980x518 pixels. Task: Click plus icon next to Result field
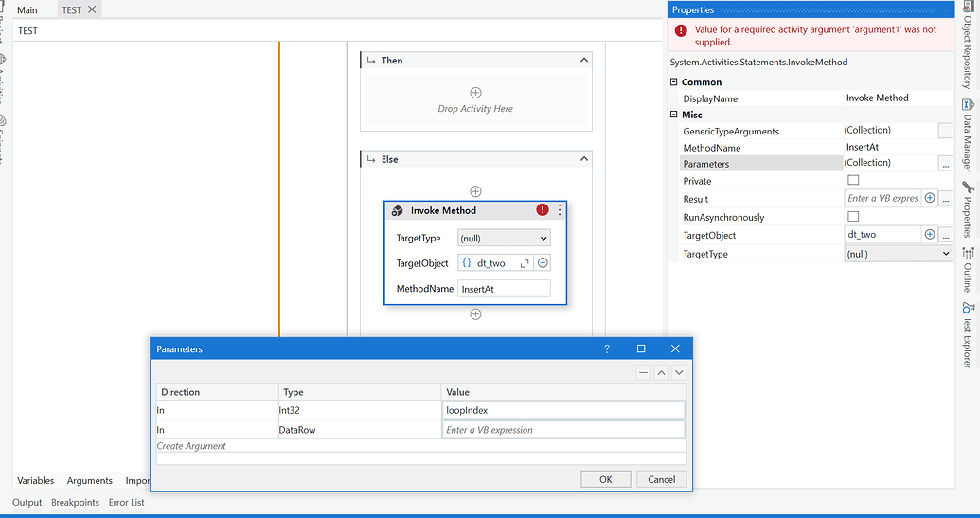[x=930, y=198]
